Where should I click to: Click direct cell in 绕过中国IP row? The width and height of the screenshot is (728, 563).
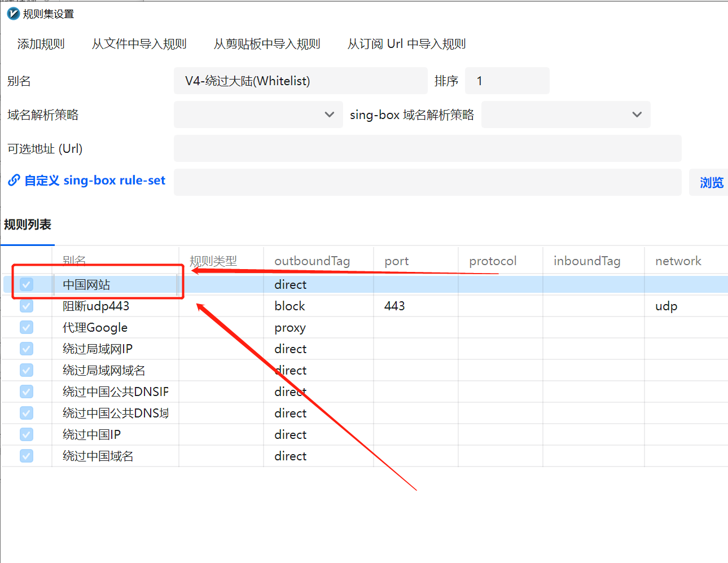tap(290, 435)
